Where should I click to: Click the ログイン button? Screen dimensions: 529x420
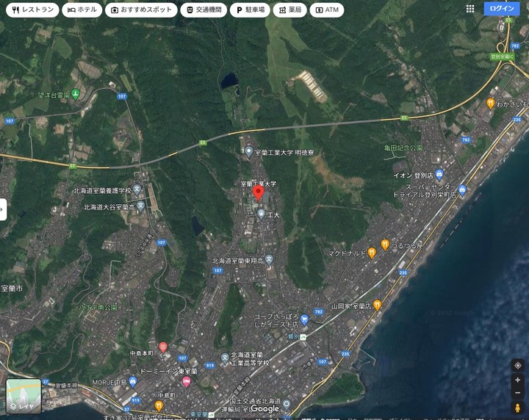point(501,9)
